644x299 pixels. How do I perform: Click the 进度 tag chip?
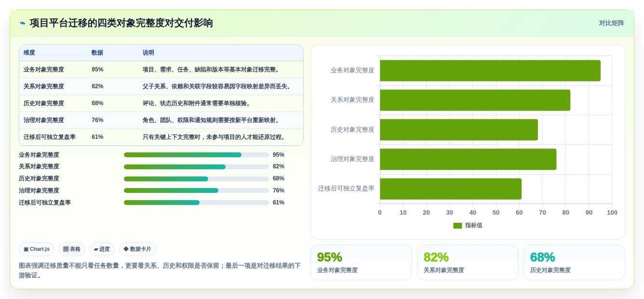(102, 249)
